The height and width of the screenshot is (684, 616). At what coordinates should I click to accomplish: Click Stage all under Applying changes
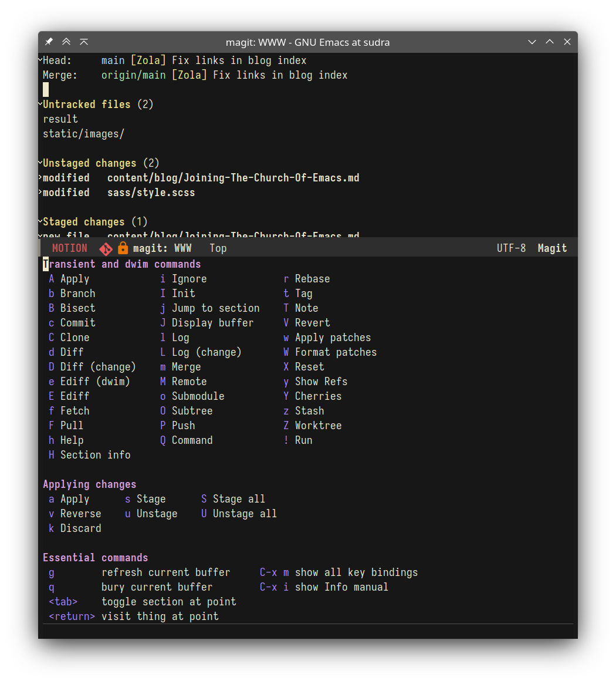238,499
